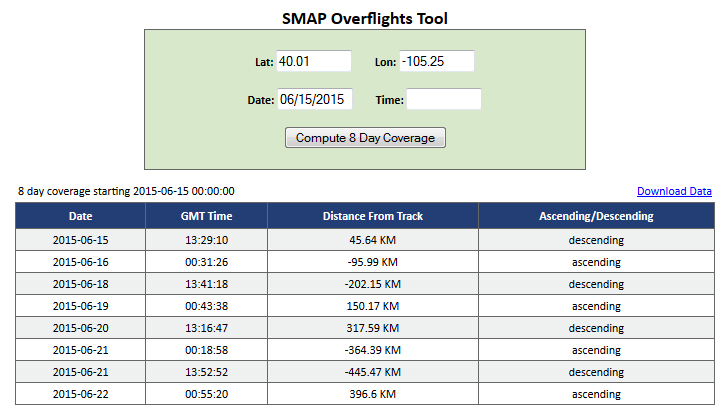Click the Lon input field
The height and width of the screenshot is (415, 727).
[x=437, y=61]
